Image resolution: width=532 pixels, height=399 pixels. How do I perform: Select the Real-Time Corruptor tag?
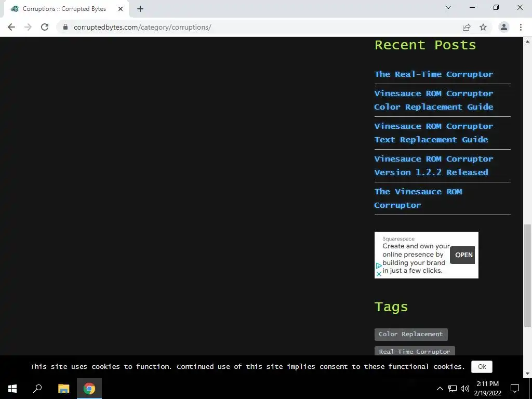pyautogui.click(x=415, y=352)
